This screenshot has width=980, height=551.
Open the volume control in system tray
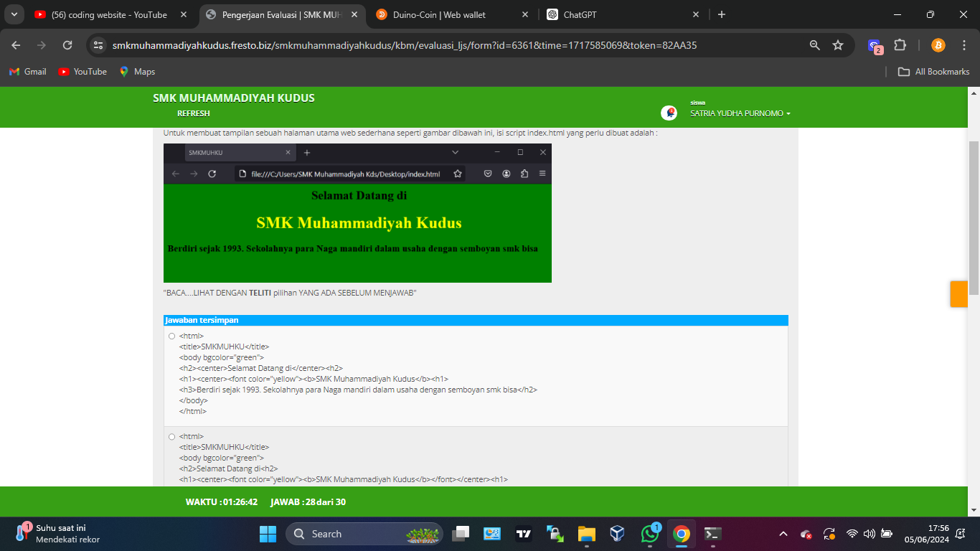click(869, 534)
